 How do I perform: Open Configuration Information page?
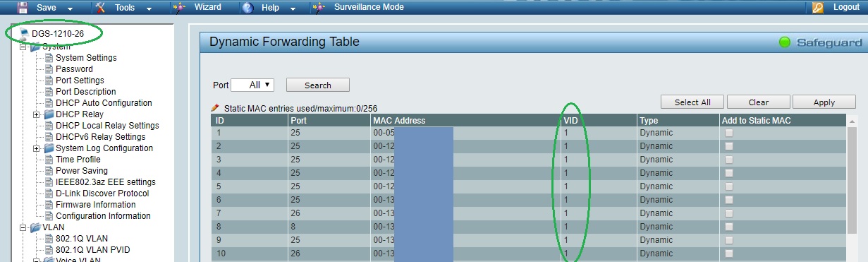[103, 216]
